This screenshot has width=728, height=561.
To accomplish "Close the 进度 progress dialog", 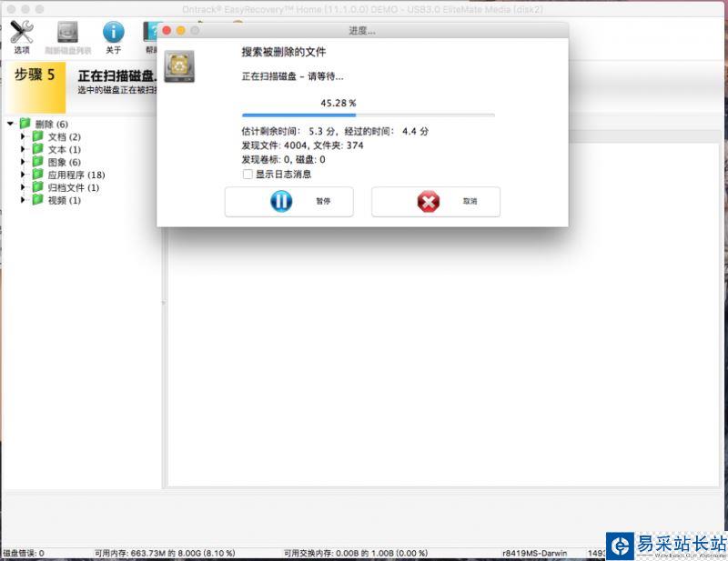I will tap(167, 31).
